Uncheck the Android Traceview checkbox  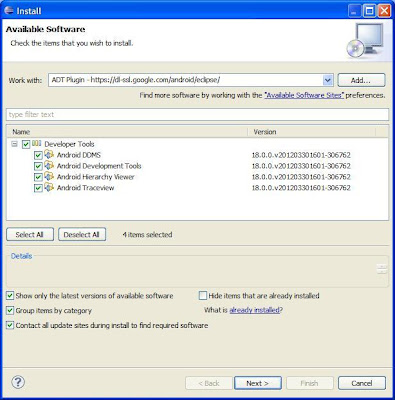tap(38, 188)
